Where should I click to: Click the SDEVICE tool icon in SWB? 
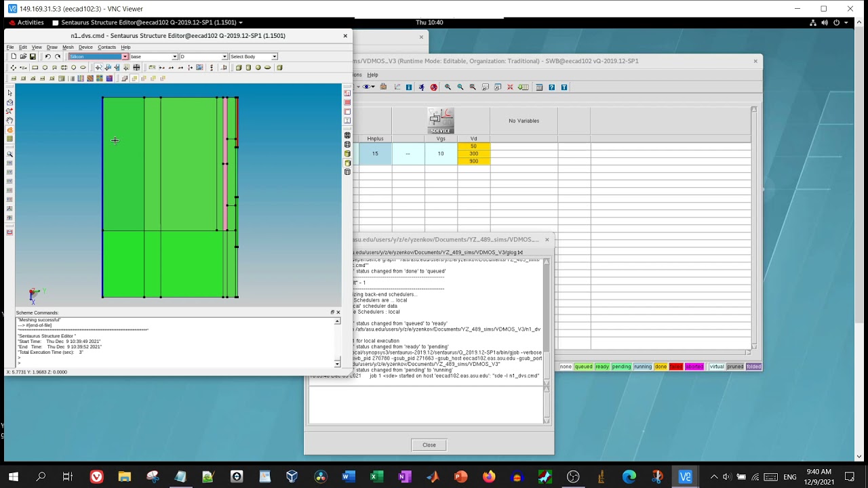[x=441, y=121]
